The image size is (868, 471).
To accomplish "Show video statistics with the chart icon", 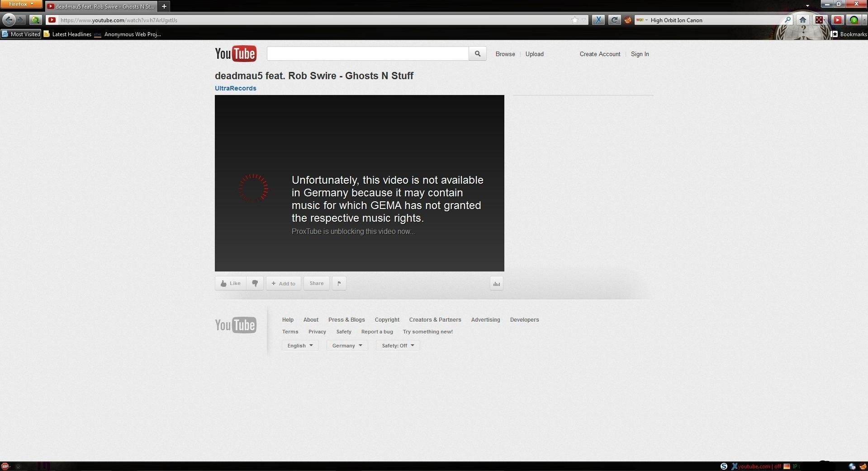I will point(497,283).
